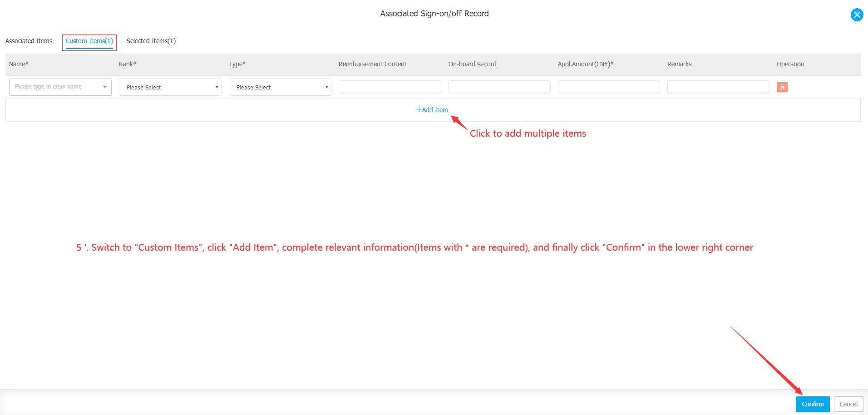The height and width of the screenshot is (415, 868).
Task: Click the Rank column header
Action: [x=128, y=64]
